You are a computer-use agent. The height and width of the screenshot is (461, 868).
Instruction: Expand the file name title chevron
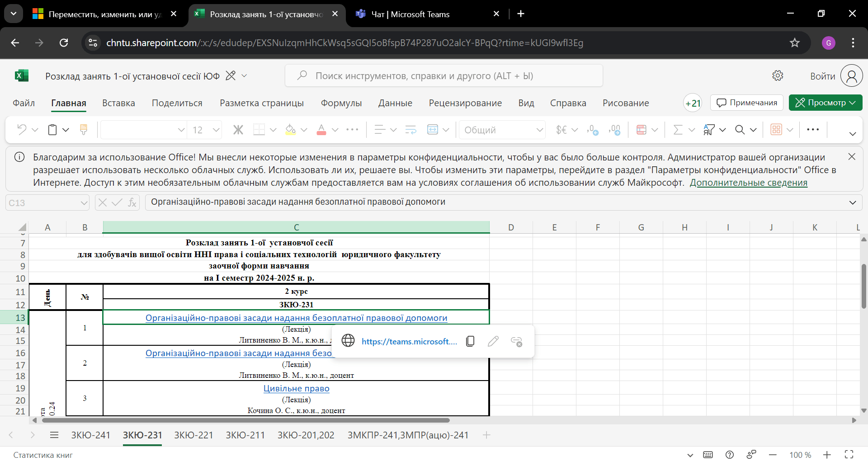(244, 75)
